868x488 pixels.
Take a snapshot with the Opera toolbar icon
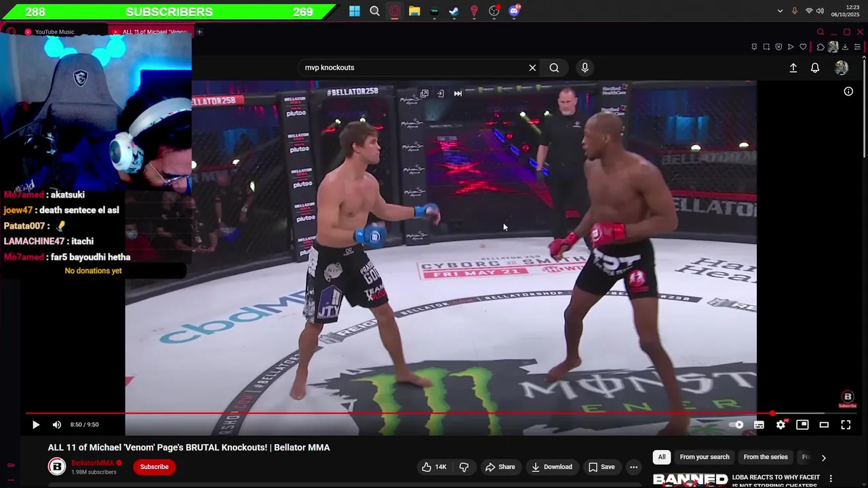[766, 47]
